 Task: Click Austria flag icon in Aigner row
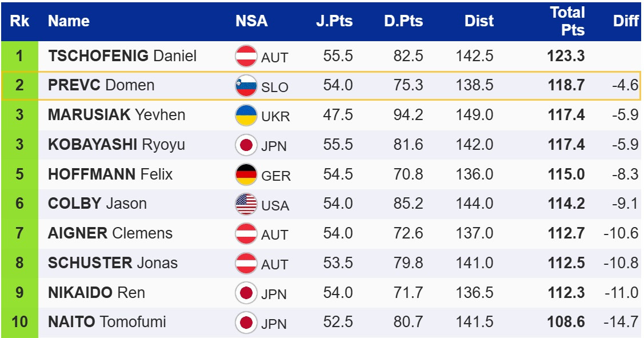point(246,233)
